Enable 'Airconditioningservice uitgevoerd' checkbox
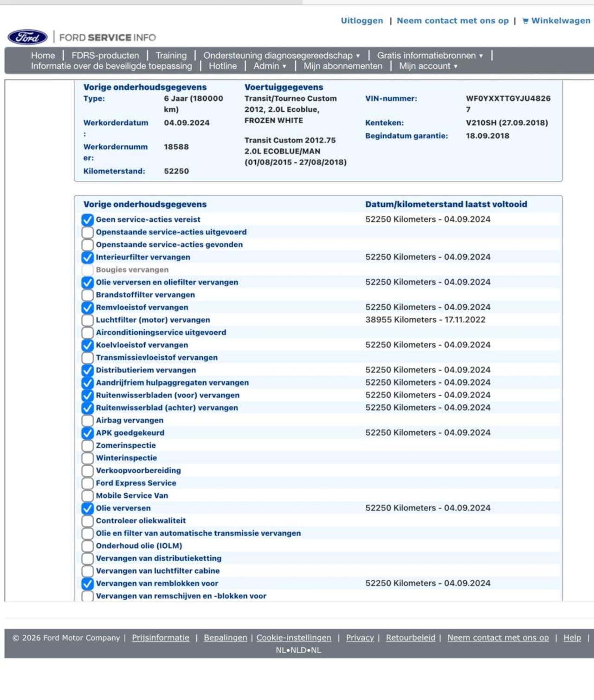Screen dimensions: 594x700 [x=87, y=333]
